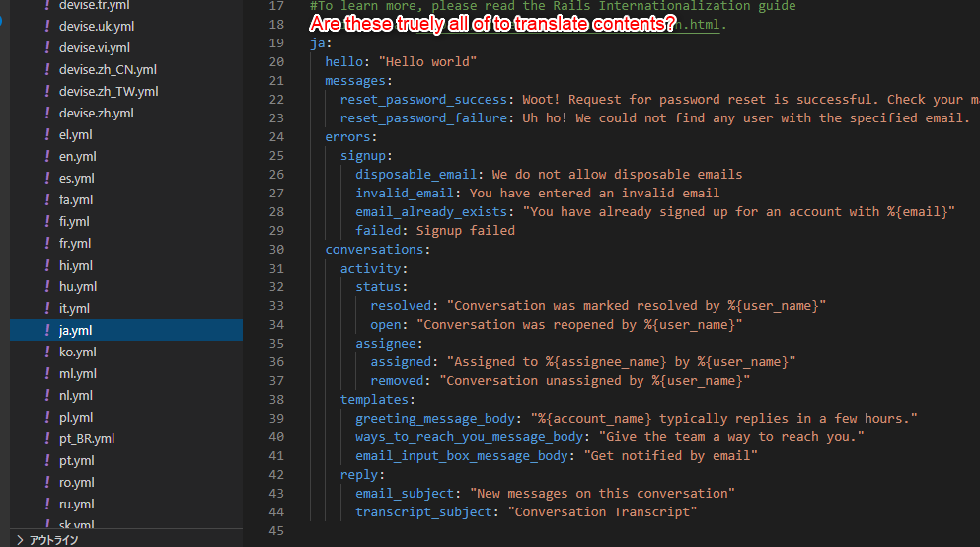Click 'disposable_email' key
Image resolution: width=980 pixels, height=547 pixels.
pyautogui.click(x=416, y=175)
